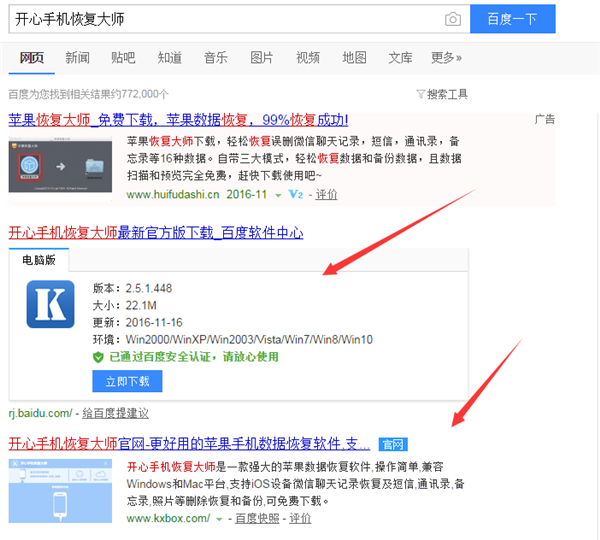The image size is (600, 540).
Task: Click the 已通过百度安全认证 text
Action: pos(194,357)
